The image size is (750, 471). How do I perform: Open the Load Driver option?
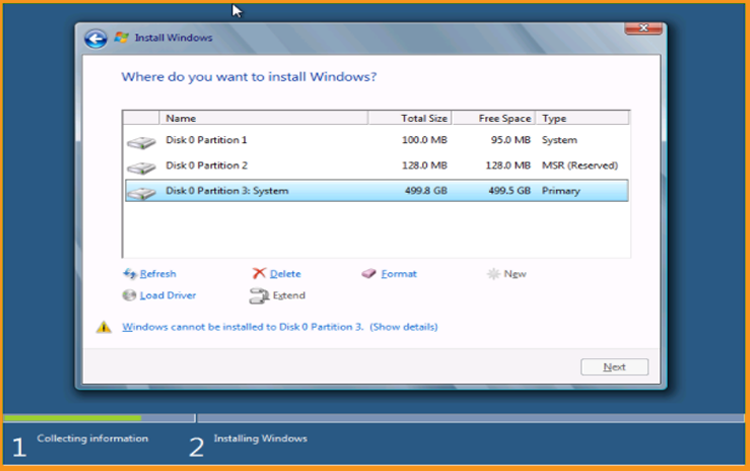168,295
